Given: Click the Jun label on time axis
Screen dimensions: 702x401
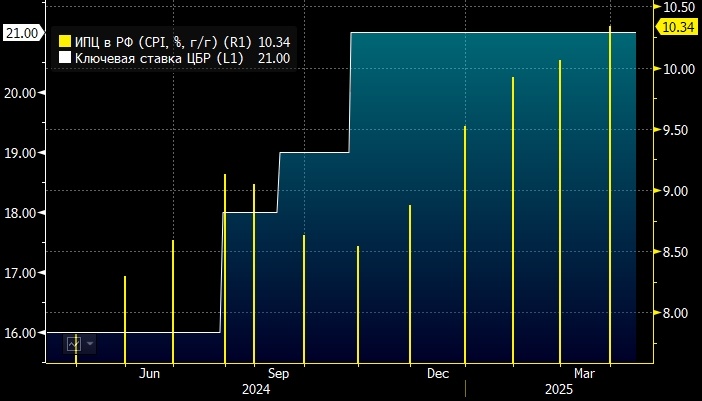Looking at the screenshot, I should click(149, 374).
